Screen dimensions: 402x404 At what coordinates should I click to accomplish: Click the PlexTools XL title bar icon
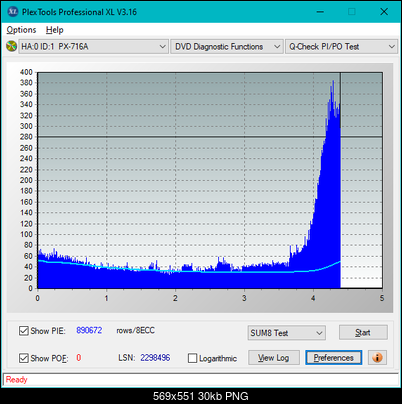coord(13,12)
